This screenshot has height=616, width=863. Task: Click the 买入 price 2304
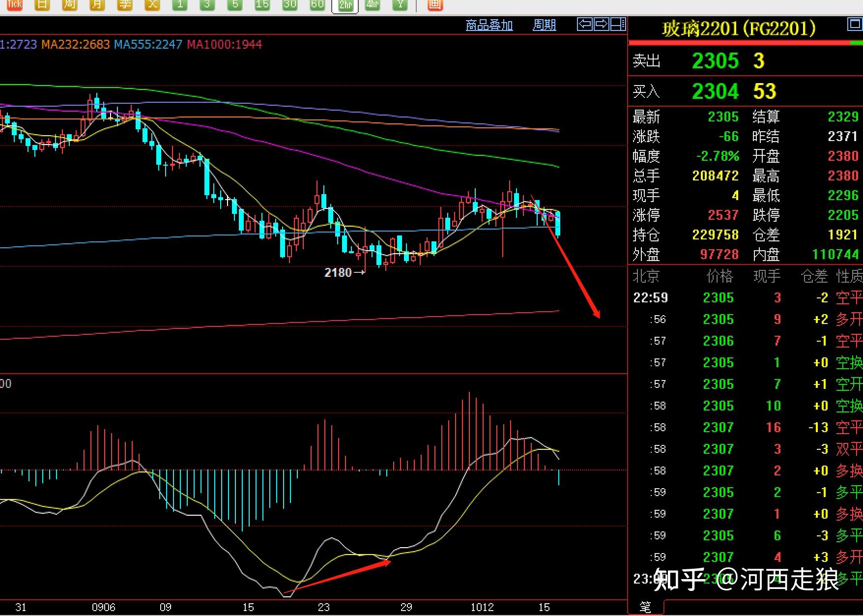click(x=715, y=91)
